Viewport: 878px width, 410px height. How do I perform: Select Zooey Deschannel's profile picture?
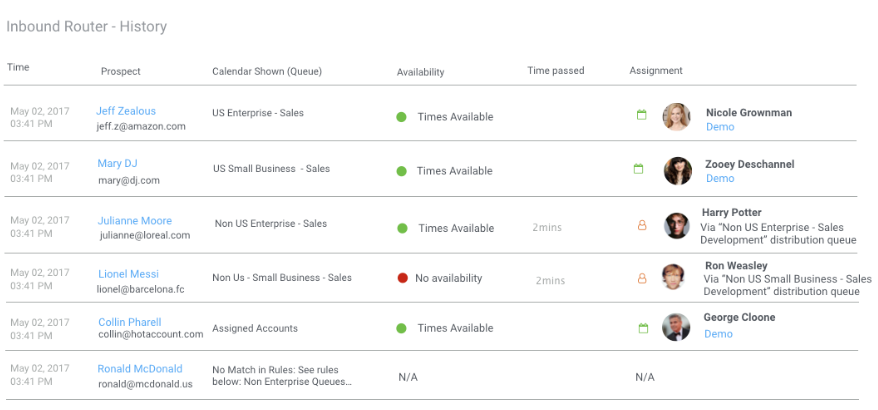677,171
